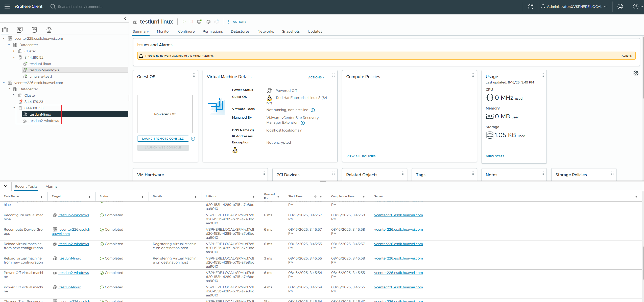Collapse the vcenter226.esdk.huawei.com tree node

coord(4,83)
